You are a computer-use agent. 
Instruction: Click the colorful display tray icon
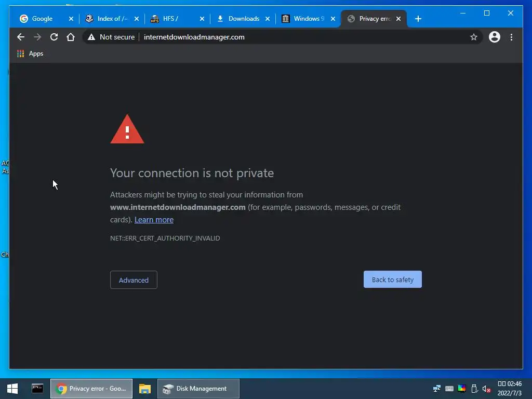point(462,389)
